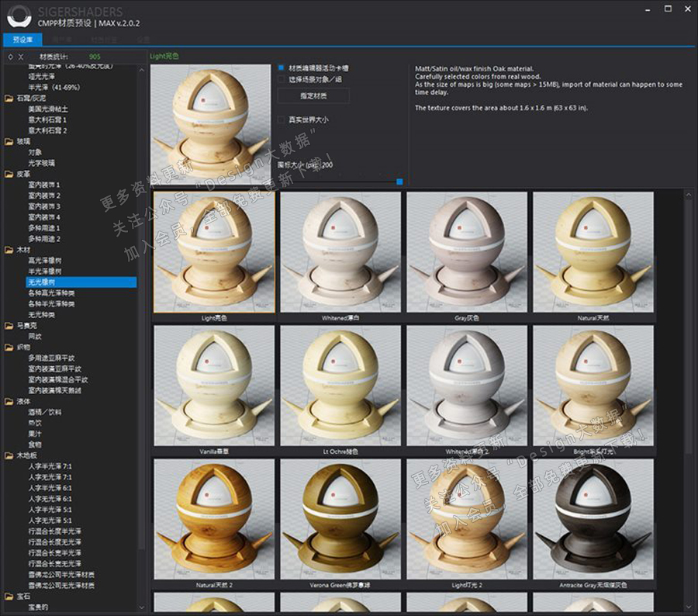Click the SigerShaders logo icon
This screenshot has width=698, height=616.
pyautogui.click(x=19, y=16)
